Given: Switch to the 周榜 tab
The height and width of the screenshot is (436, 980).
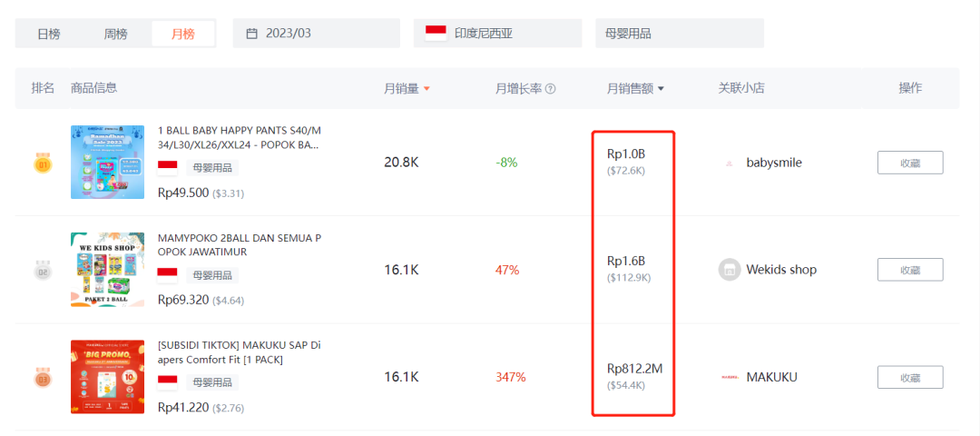Looking at the screenshot, I should (115, 34).
